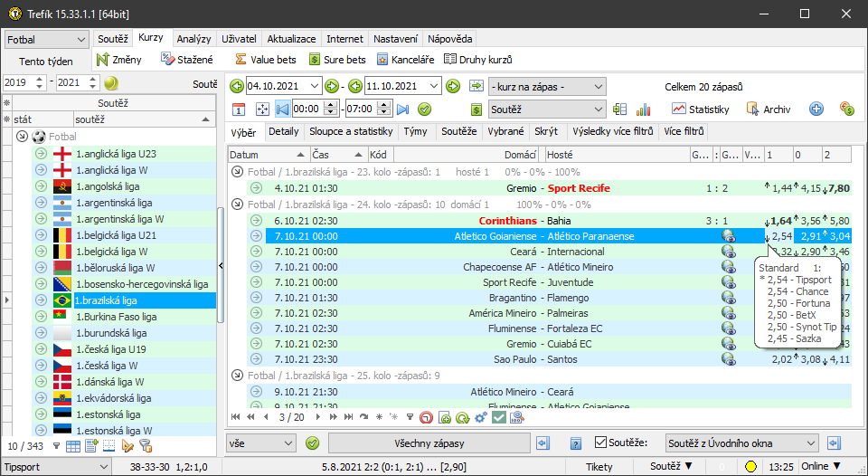Open the Nastavení tab
This screenshot has height=476, width=868.
click(x=395, y=39)
